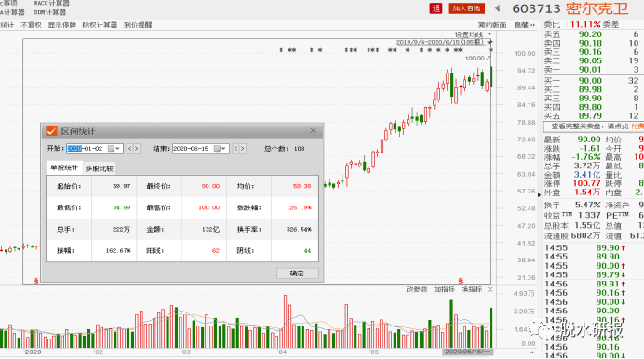Click the 外盘 1.54万 value
The image size is (644, 359).
[587, 192]
